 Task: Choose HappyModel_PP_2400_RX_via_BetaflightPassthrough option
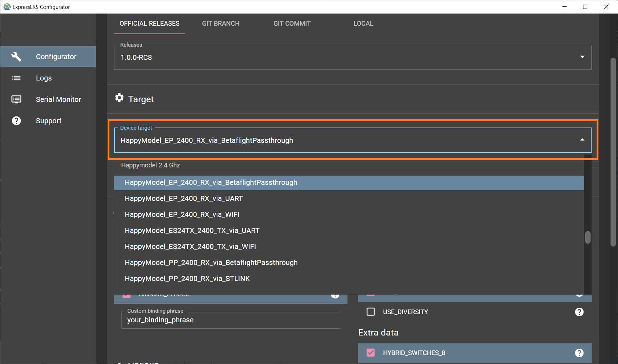pyautogui.click(x=349, y=262)
